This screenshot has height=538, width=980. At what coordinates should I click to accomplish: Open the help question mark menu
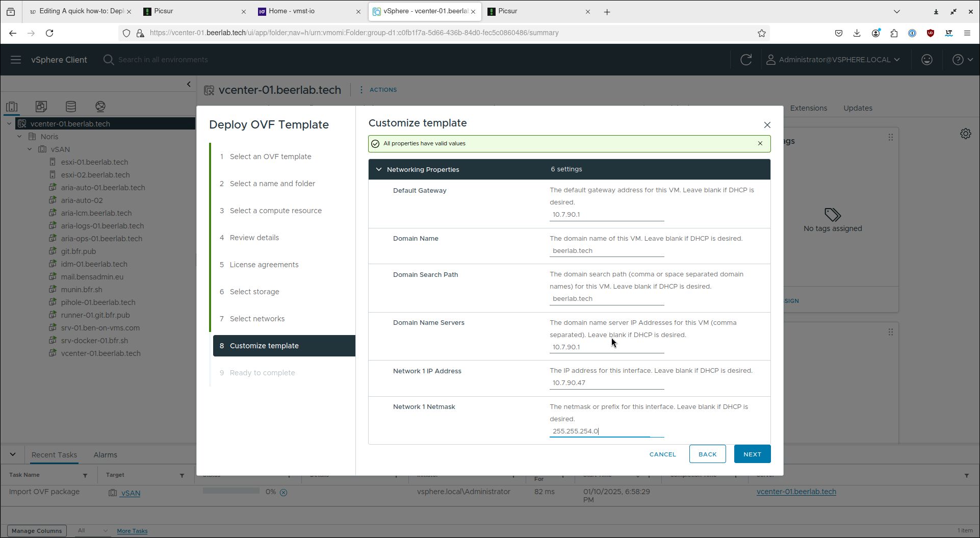pyautogui.click(x=963, y=60)
